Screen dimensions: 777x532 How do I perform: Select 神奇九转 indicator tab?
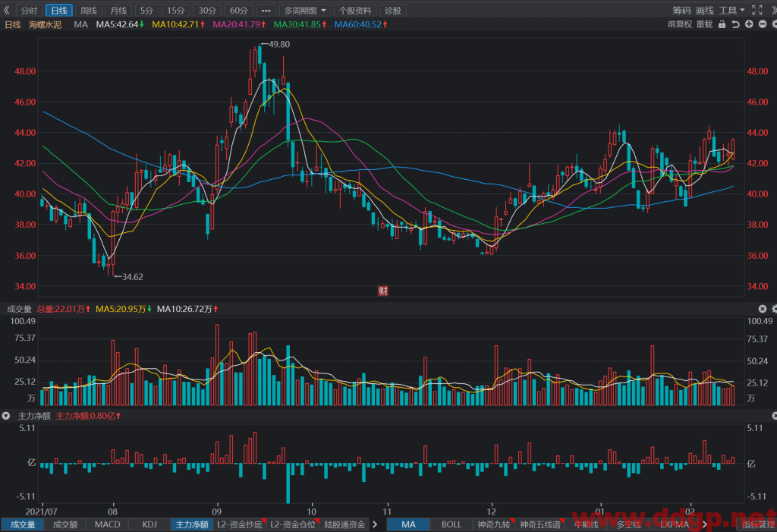(x=493, y=524)
